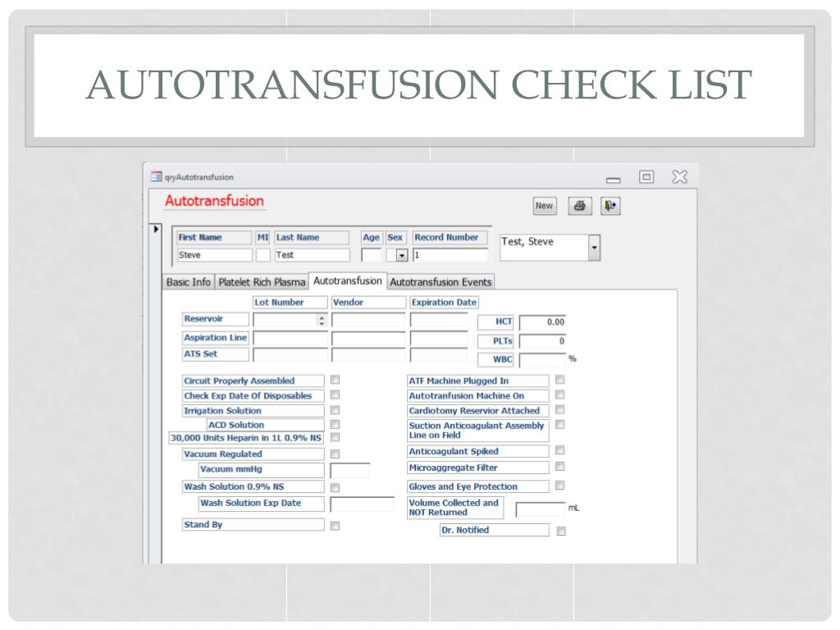Click the HCT value field
840x630 pixels.
[x=543, y=322]
